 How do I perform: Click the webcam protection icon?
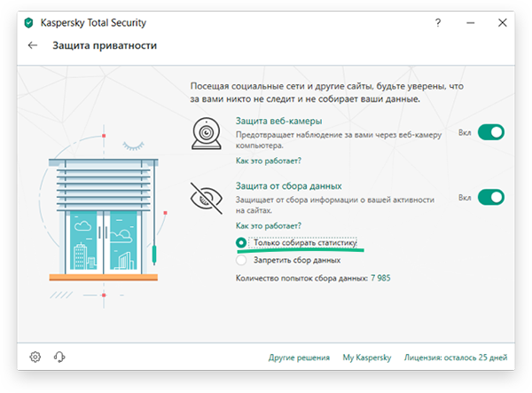(209, 133)
